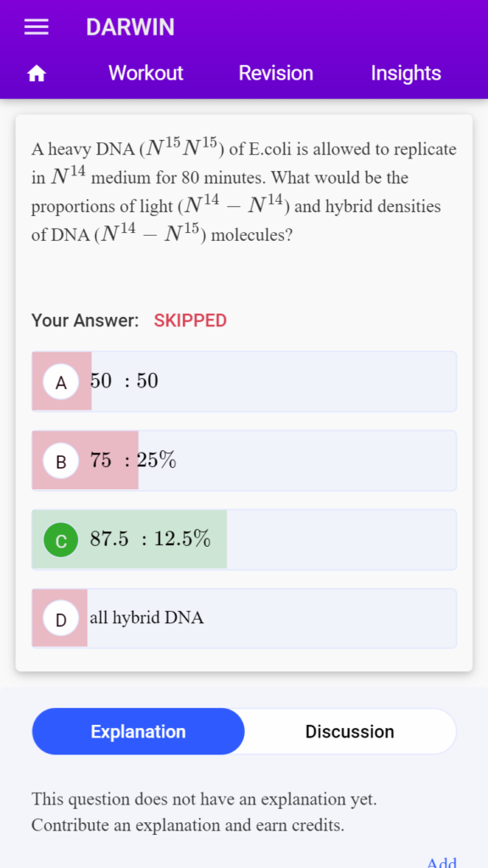488x868 pixels.
Task: Select option B circle icon
Action: click(61, 460)
